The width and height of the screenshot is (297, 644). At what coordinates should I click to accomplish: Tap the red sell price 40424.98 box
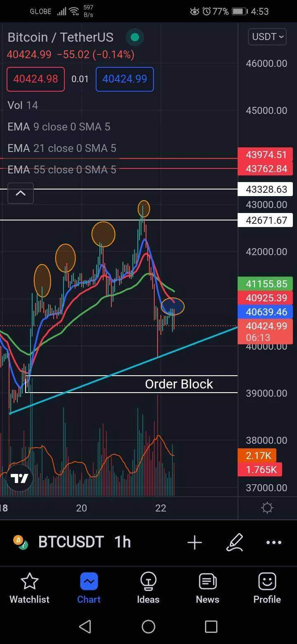click(35, 79)
